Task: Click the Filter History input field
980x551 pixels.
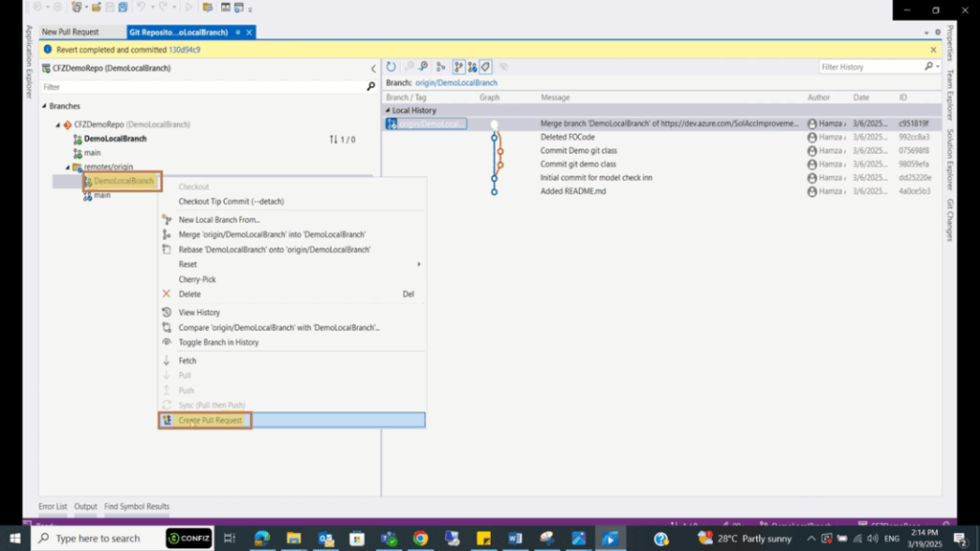Action: coord(871,67)
